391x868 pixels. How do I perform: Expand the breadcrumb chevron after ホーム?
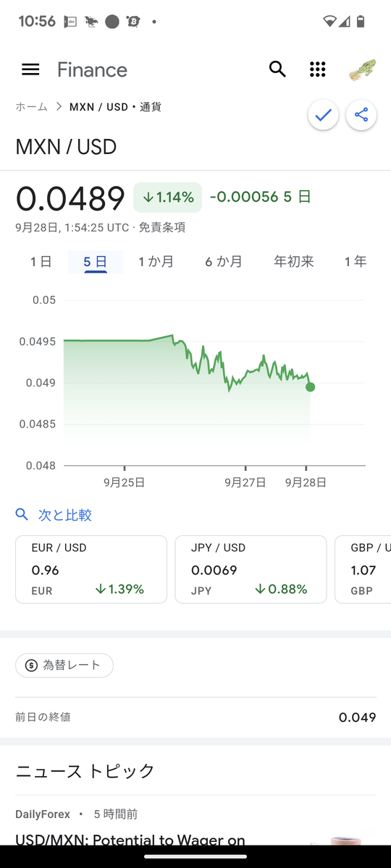(x=59, y=107)
